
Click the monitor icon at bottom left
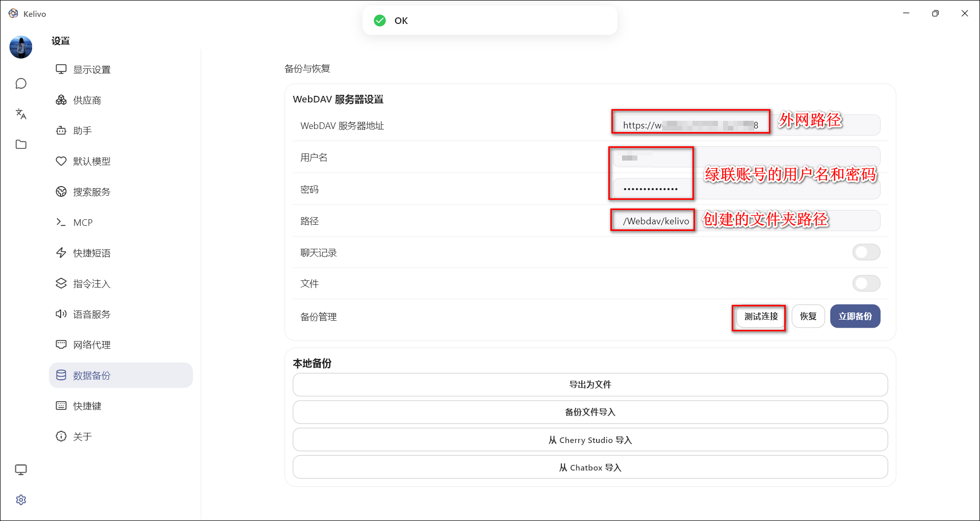click(x=21, y=470)
